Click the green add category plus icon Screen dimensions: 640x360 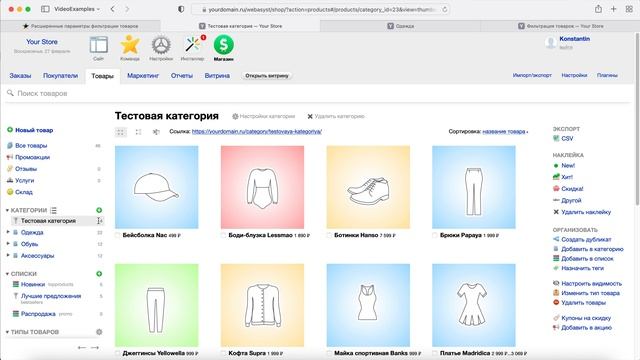pyautogui.click(x=99, y=210)
